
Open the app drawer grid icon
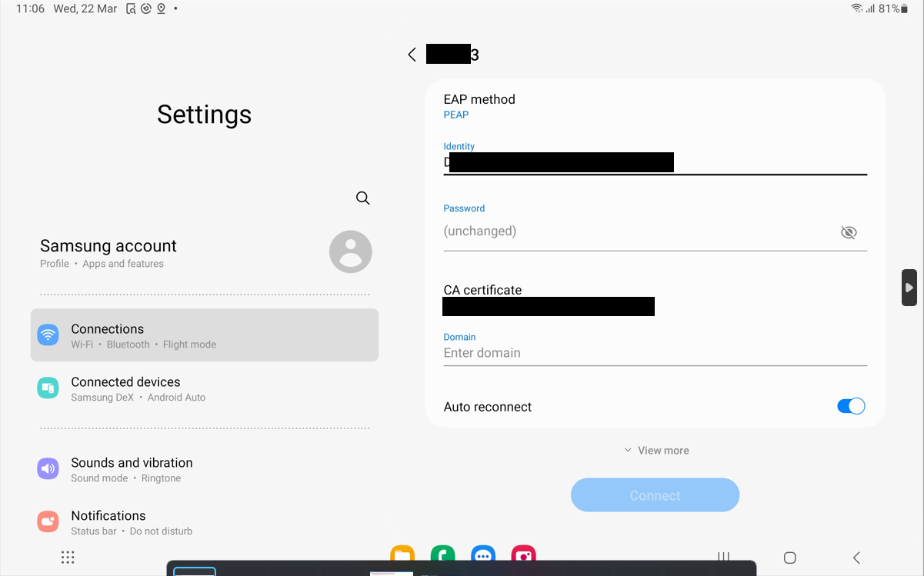coord(68,557)
